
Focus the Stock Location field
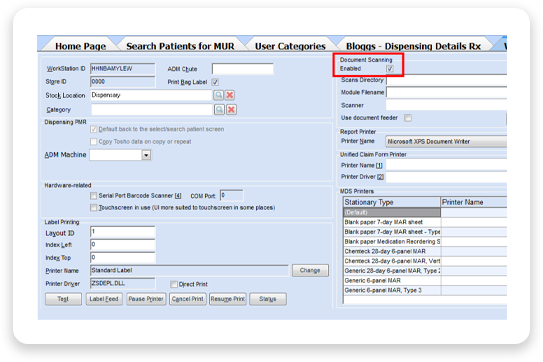[x=151, y=95]
